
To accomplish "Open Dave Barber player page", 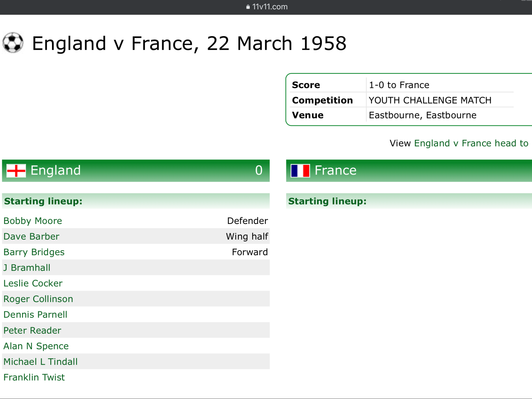I will tap(31, 236).
